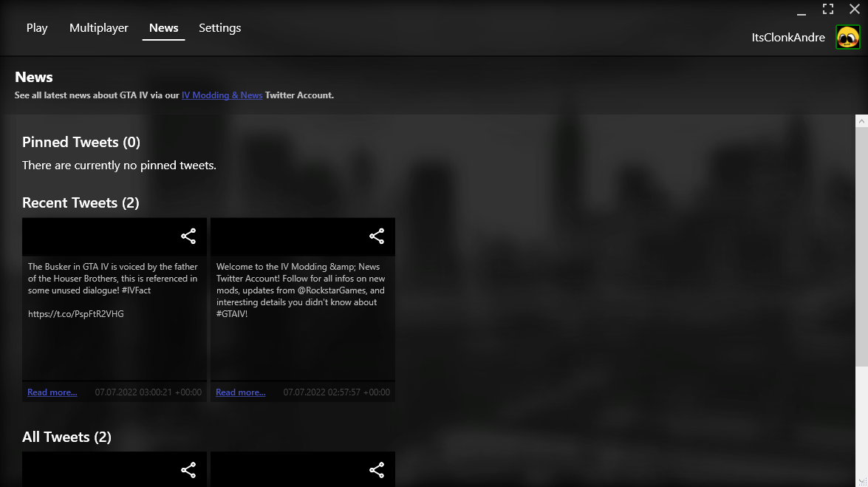Open the ItsClonkAndre profile avatar
This screenshot has height=487, width=868.
[847, 37]
